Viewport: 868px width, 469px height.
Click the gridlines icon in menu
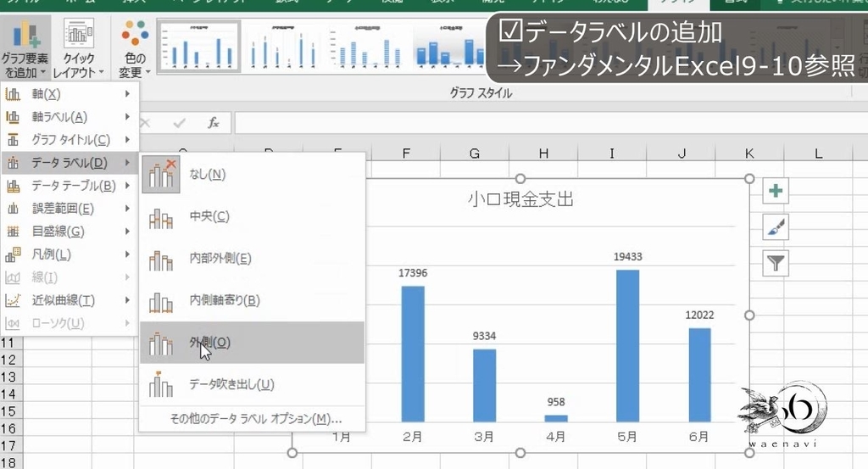pos(13,232)
